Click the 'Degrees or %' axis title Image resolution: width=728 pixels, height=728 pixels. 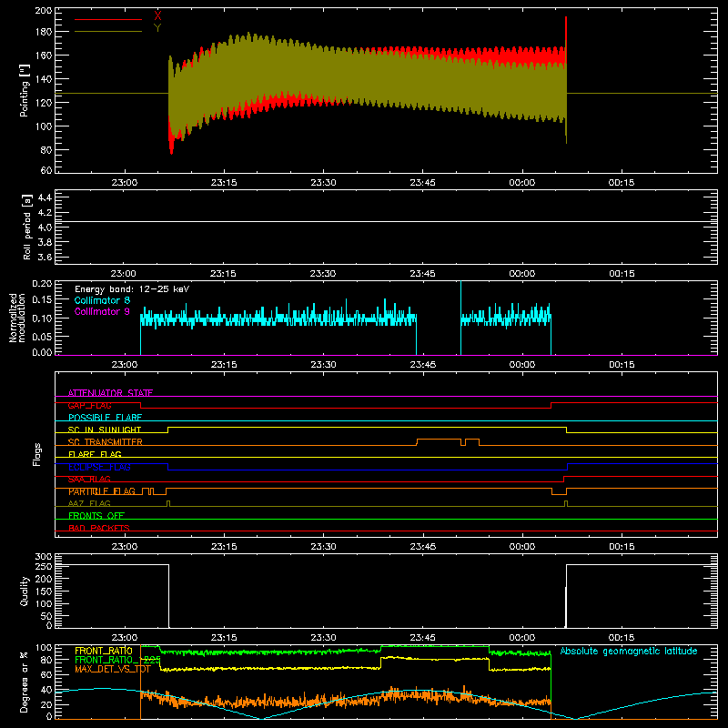(25, 682)
